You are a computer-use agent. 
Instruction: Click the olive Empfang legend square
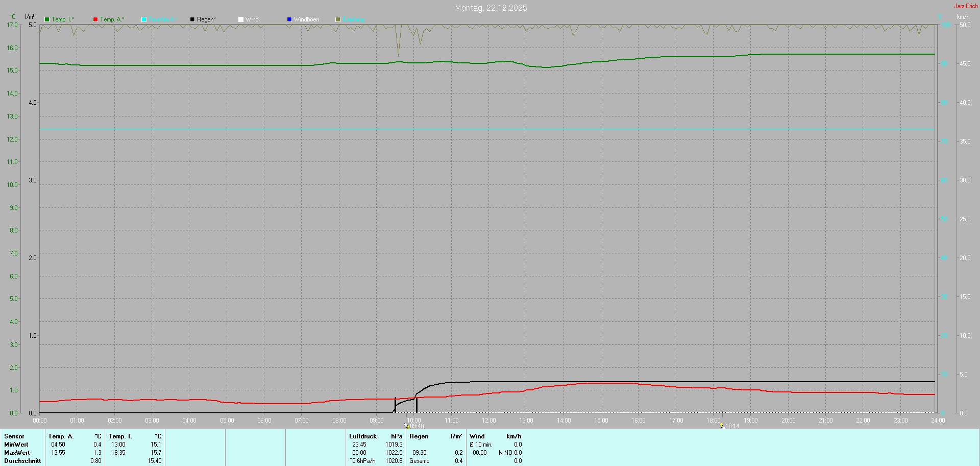point(338,19)
